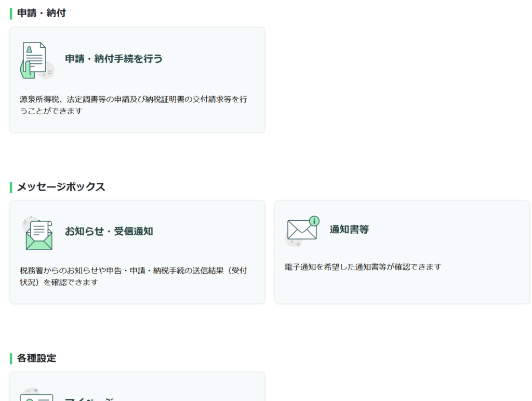Click the sealed envelope icon for 通知書等
Viewport: 532px width, 401px height.
tap(302, 231)
